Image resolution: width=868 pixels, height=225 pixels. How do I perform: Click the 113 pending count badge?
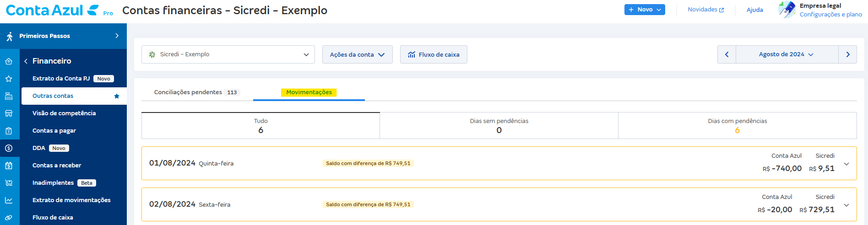point(232,92)
